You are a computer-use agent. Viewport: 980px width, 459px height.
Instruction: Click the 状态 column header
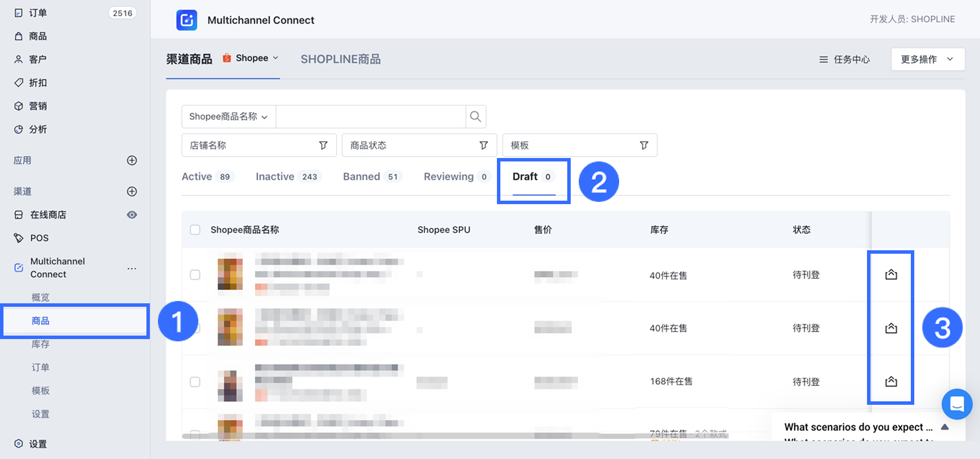coord(801,229)
